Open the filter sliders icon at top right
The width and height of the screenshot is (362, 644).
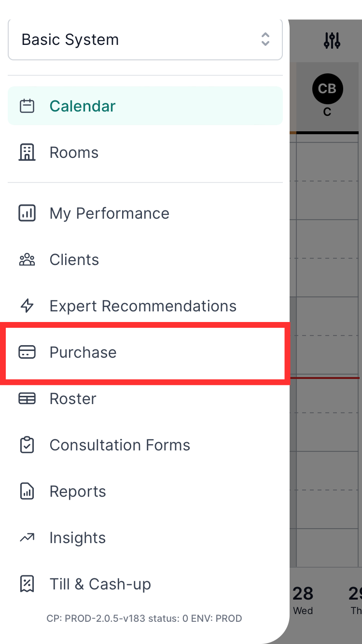pyautogui.click(x=332, y=40)
